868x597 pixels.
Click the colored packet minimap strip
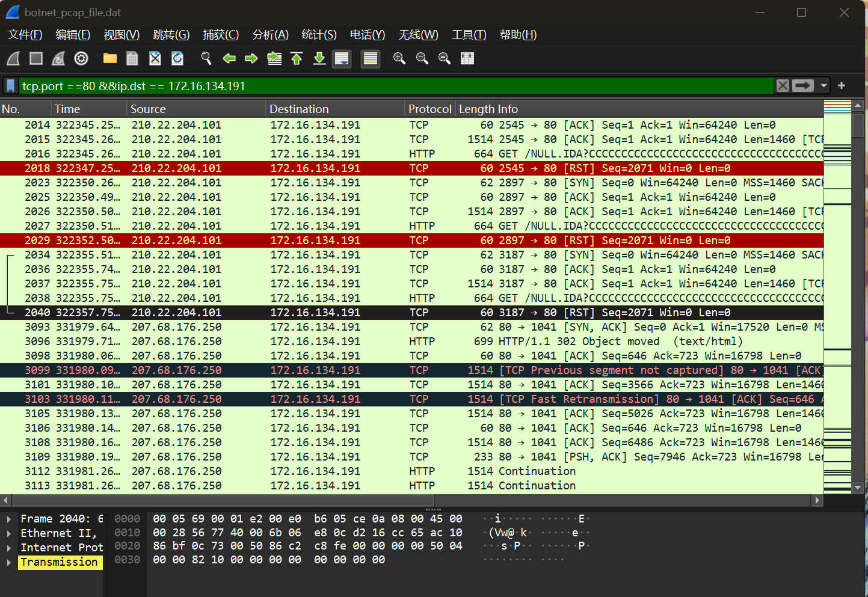[x=837, y=297]
